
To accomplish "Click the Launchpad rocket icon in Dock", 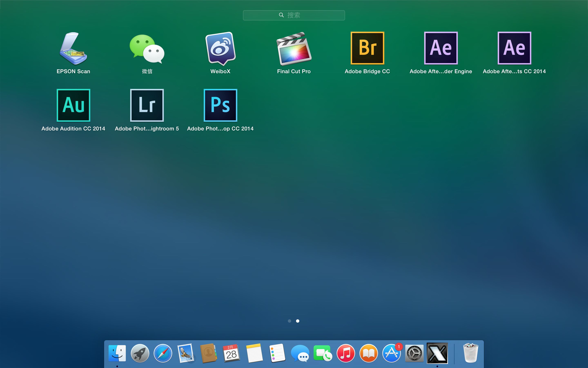I will [x=140, y=353].
